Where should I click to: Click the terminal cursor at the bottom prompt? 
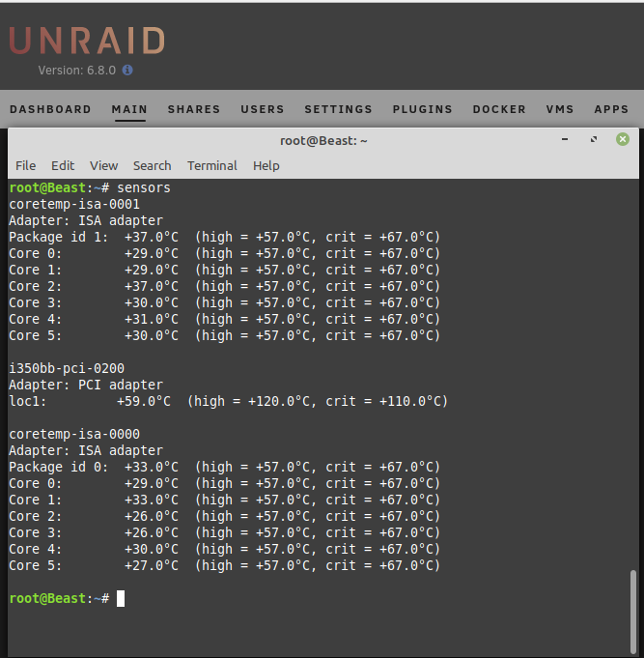(x=121, y=598)
